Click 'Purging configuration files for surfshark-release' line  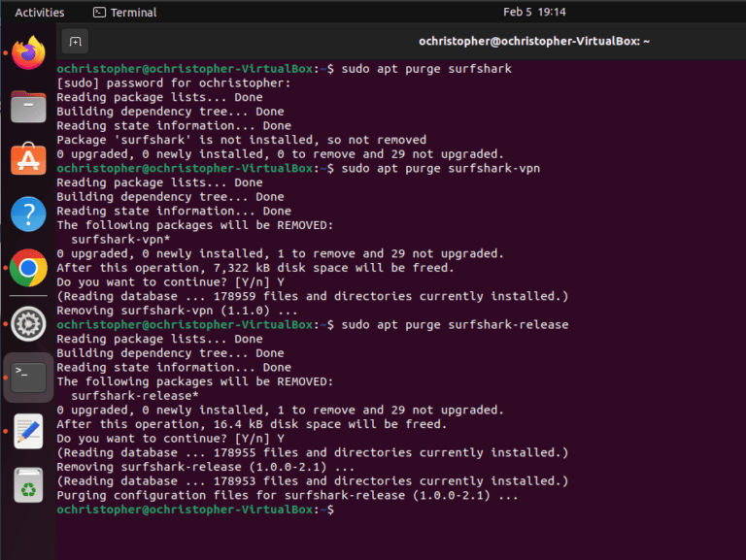pyautogui.click(x=288, y=495)
